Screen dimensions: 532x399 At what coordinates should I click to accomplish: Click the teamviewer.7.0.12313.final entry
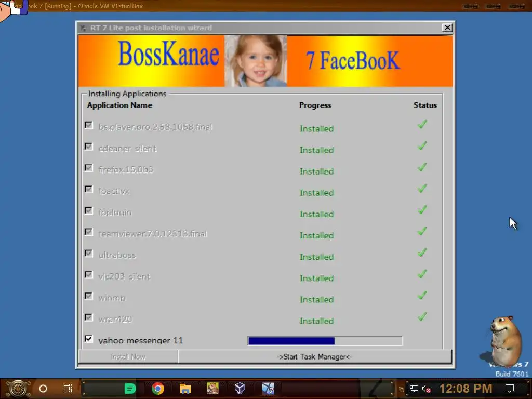tap(152, 234)
